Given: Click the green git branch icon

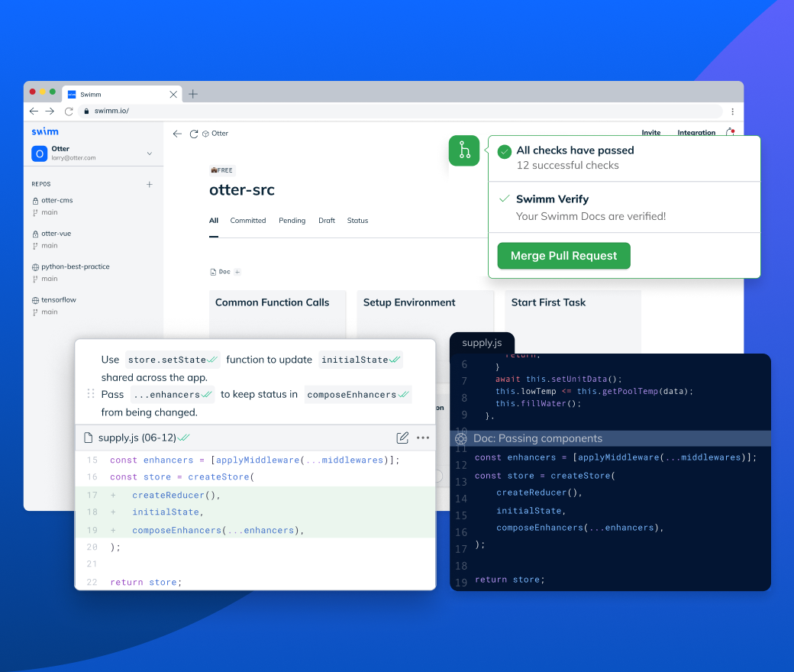Looking at the screenshot, I should coord(464,150).
